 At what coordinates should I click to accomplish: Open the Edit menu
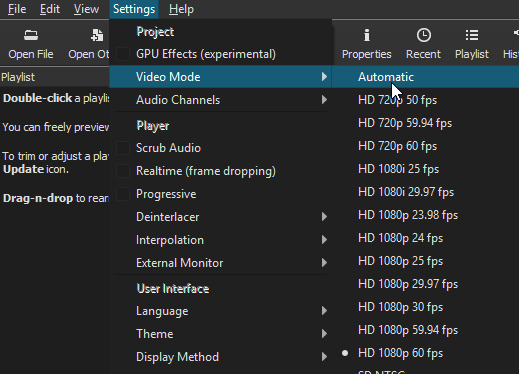(x=50, y=9)
